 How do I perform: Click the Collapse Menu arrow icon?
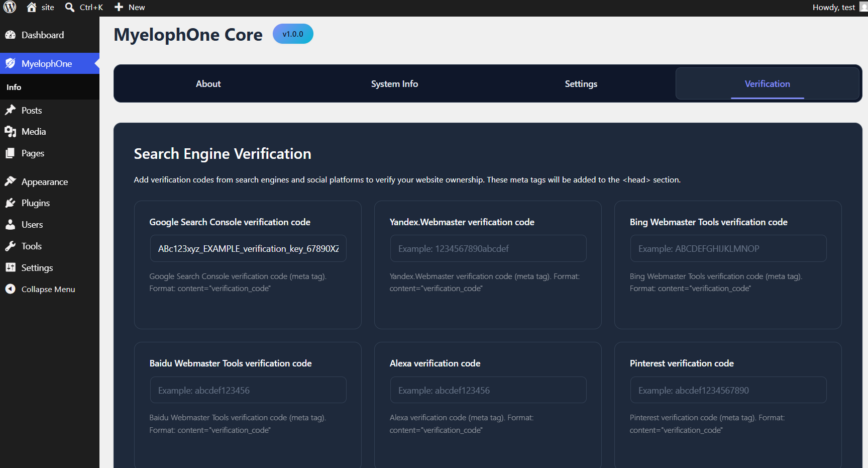[11, 289]
